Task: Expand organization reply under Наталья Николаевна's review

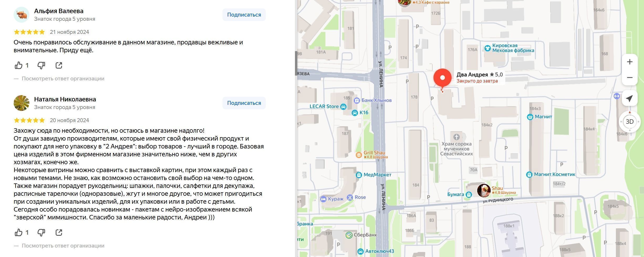Action: pyautogui.click(x=63, y=246)
